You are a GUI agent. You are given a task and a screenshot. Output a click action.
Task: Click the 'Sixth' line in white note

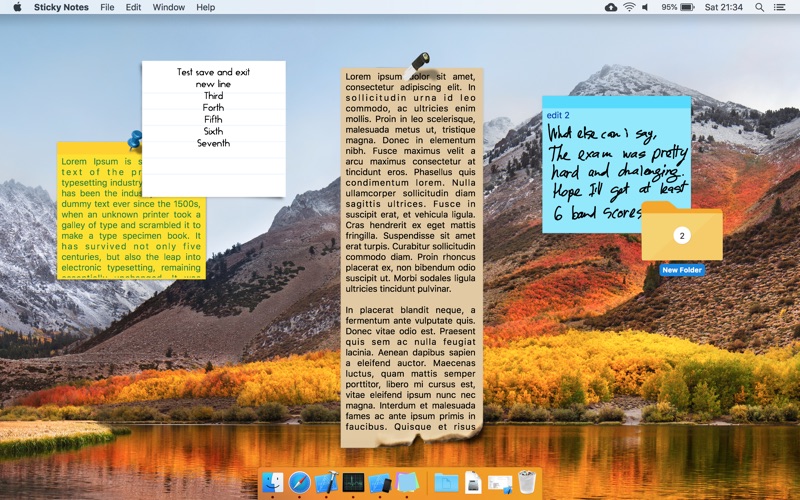pos(213,131)
